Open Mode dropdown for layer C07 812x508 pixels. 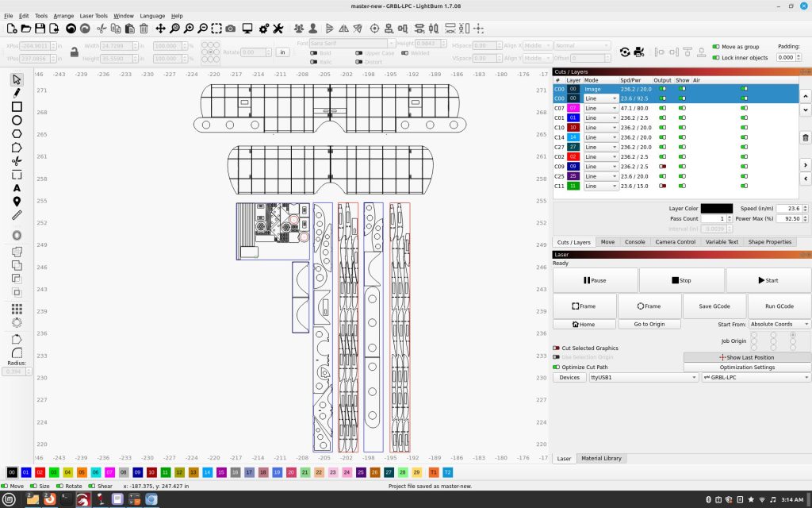(600, 108)
